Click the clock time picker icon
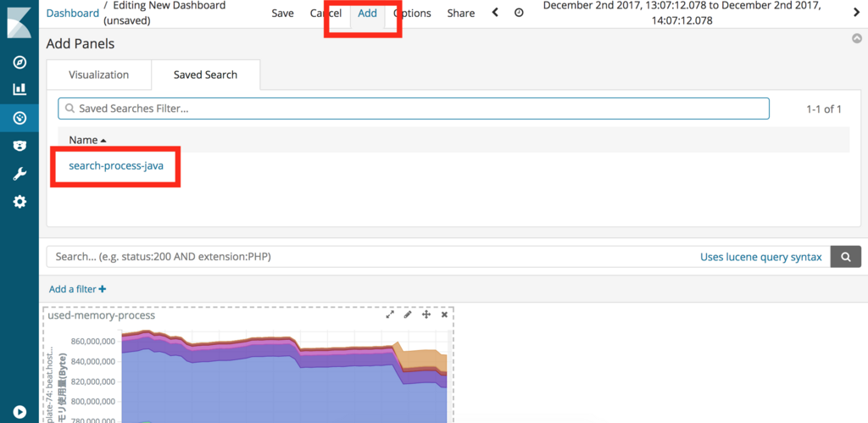The height and width of the screenshot is (423, 868). click(x=519, y=13)
